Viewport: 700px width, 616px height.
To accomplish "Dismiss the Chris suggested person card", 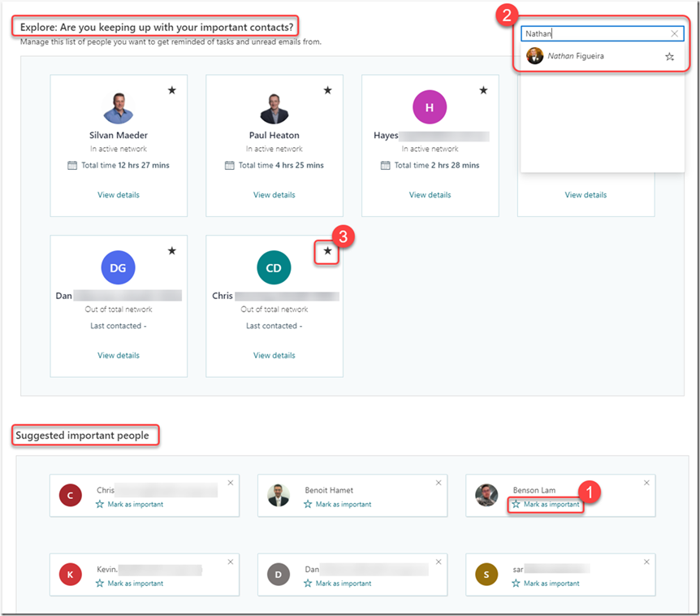I will coord(231,483).
